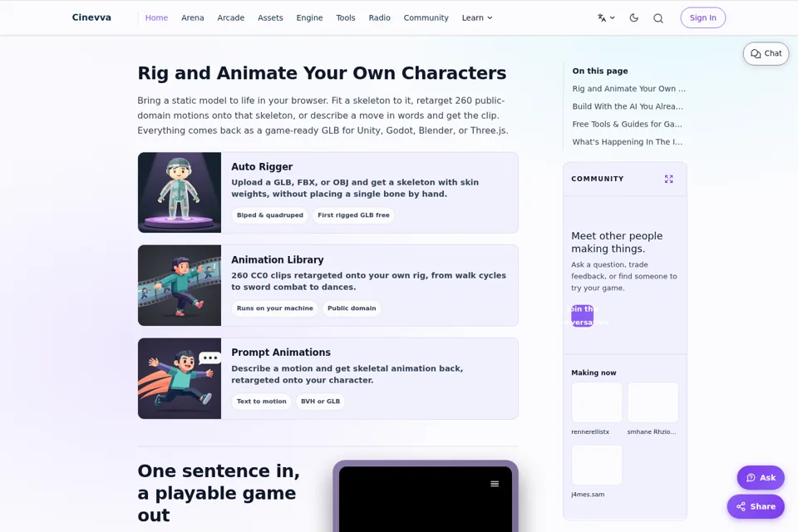Open the hamburger menu in the game preview
798x532 pixels.
[x=495, y=484]
